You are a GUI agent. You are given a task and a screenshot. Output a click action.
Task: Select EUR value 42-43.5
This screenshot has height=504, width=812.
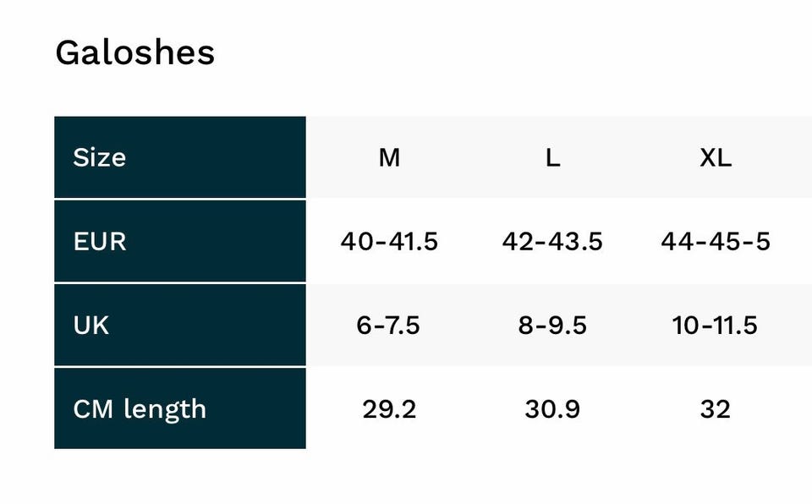552,241
